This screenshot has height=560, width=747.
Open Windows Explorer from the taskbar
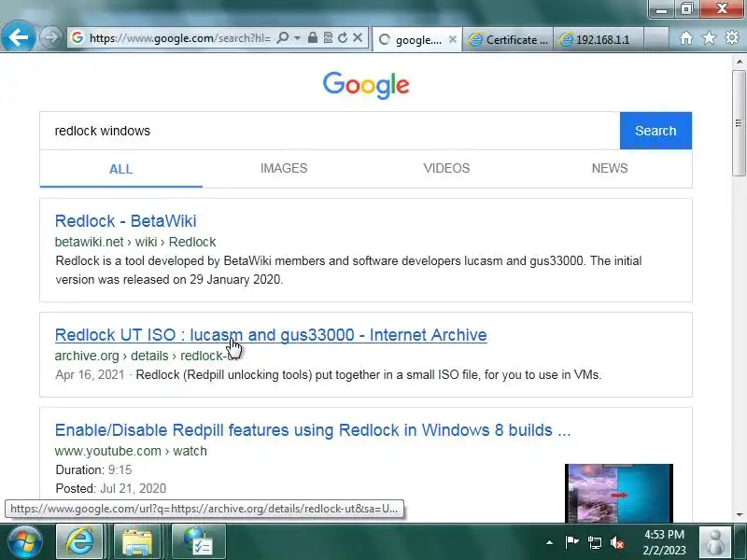[x=137, y=542]
